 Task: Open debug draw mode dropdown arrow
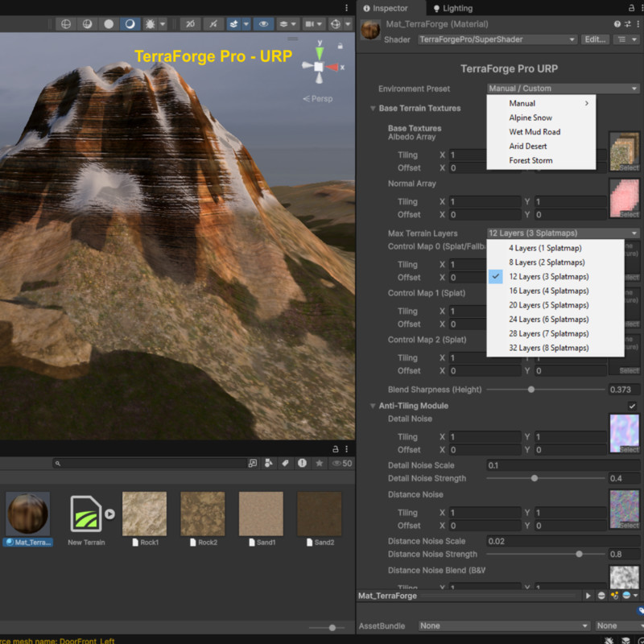pos(163,24)
